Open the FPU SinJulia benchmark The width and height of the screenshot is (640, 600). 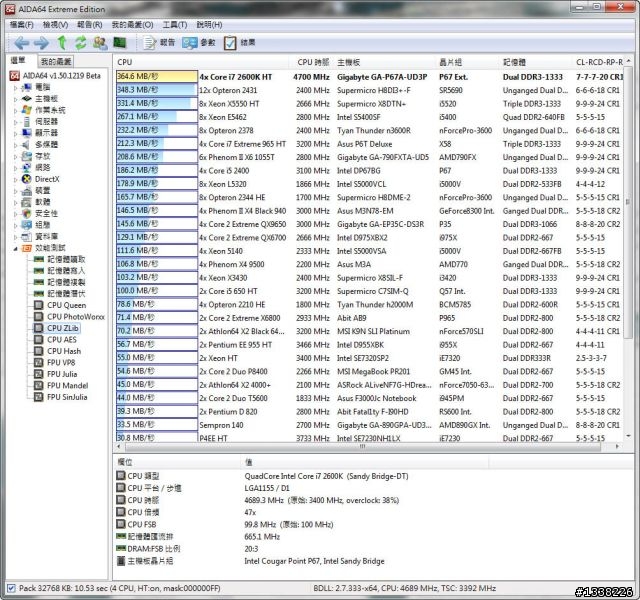(x=61, y=397)
